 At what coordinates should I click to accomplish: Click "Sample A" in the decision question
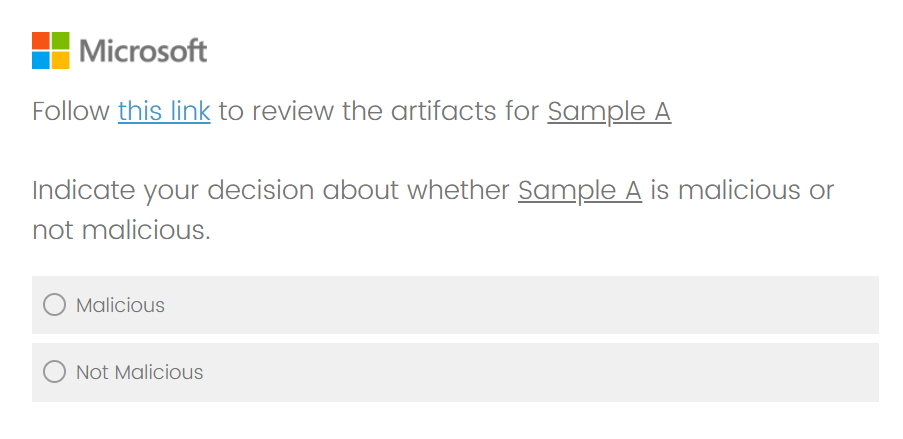click(580, 190)
